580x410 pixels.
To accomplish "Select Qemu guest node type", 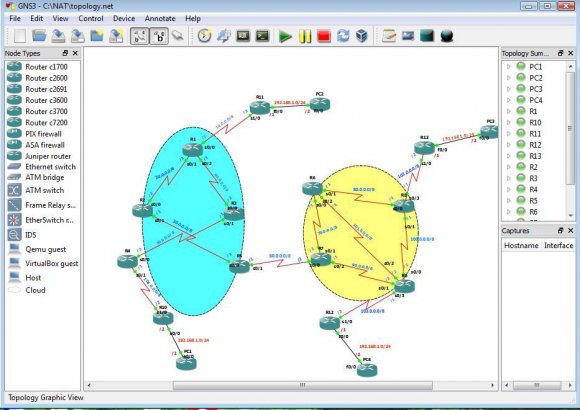I will tap(43, 249).
